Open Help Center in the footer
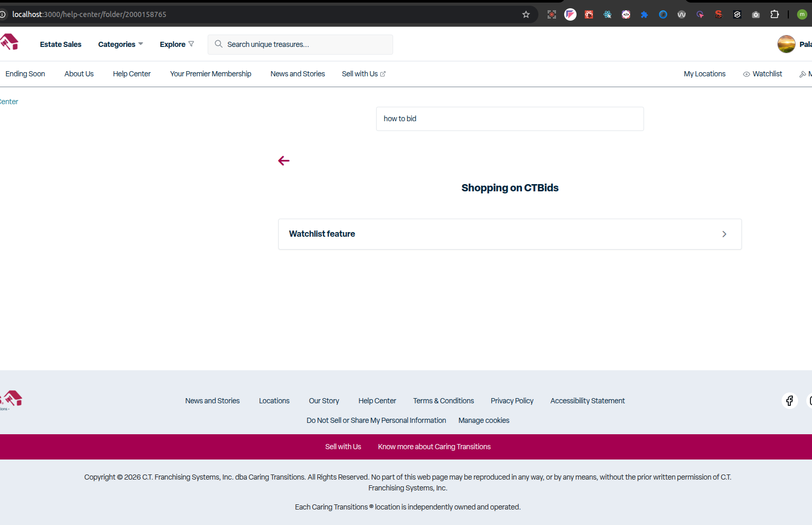Viewport: 812px width, 525px height. point(377,401)
